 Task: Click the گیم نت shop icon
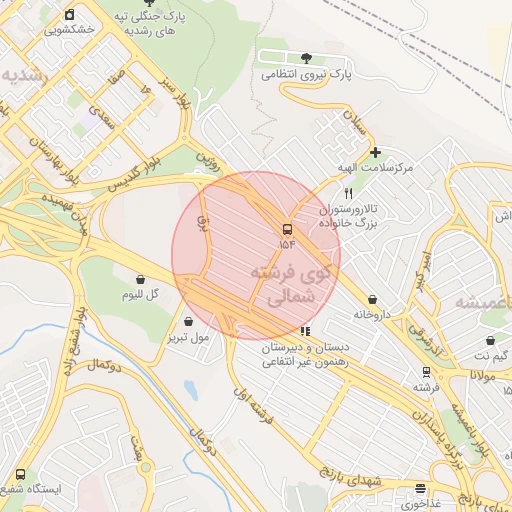[490, 341]
